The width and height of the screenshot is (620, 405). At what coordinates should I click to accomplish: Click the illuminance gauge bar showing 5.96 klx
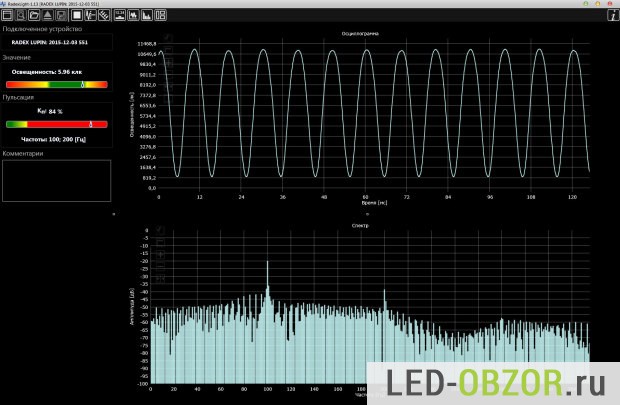point(56,85)
